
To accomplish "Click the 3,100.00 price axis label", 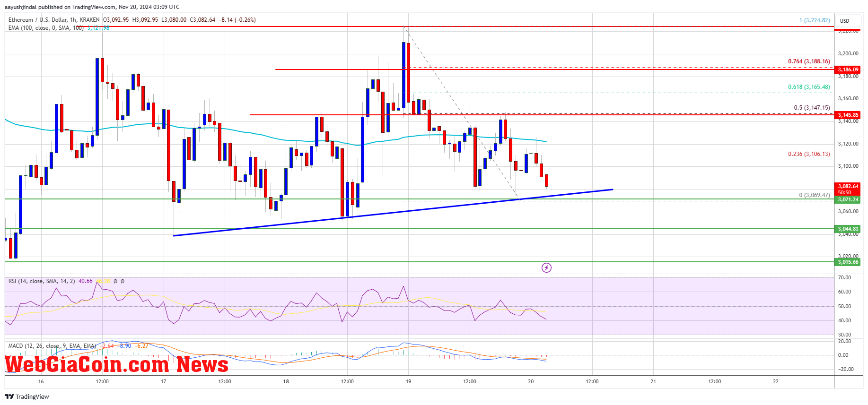I will pyautogui.click(x=848, y=166).
